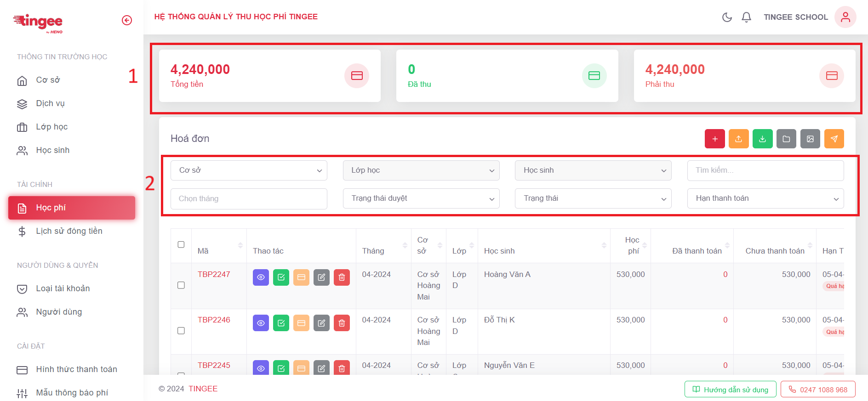Viewport: 868px width, 401px height.
Task: Click the orange send paper-plane button
Action: coord(834,139)
